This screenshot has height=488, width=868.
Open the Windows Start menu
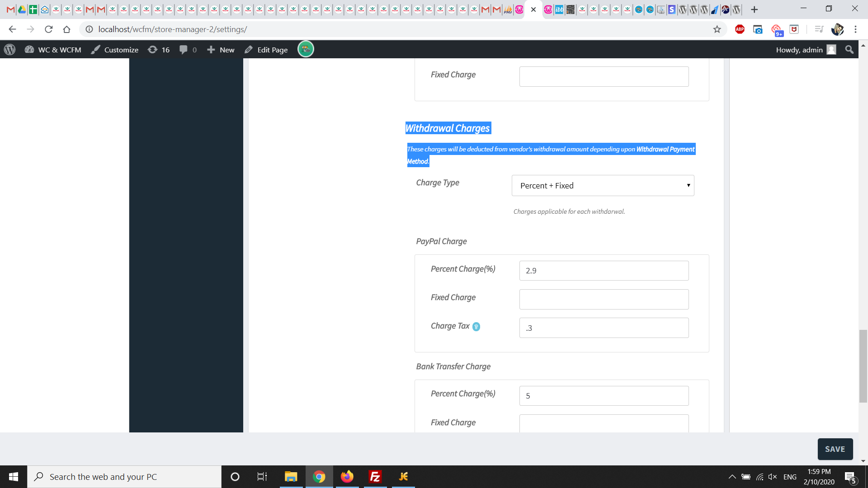point(14,477)
